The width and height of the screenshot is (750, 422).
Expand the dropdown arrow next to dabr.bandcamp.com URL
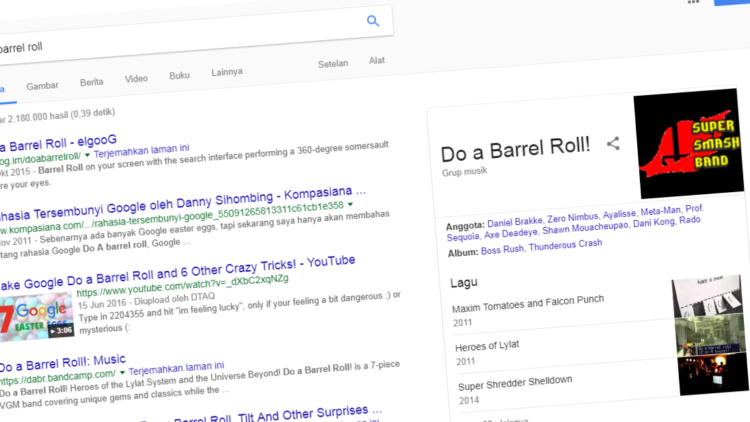[122, 372]
